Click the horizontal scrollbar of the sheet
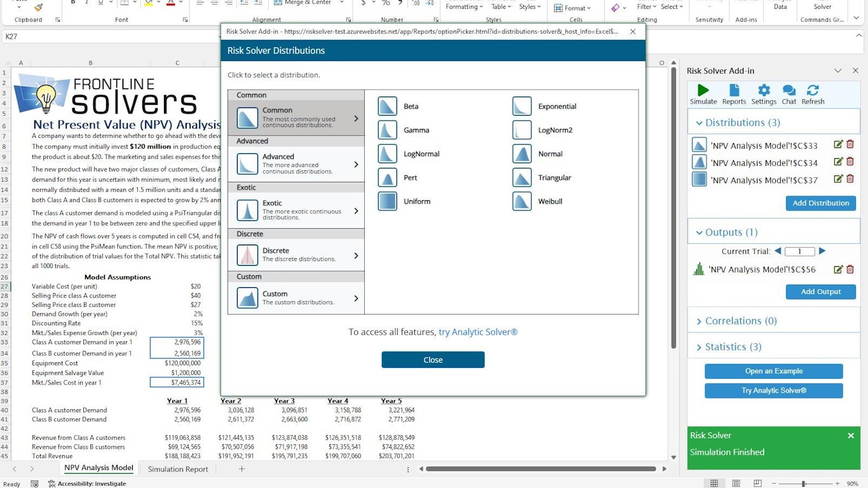The image size is (868, 488). tap(541, 469)
